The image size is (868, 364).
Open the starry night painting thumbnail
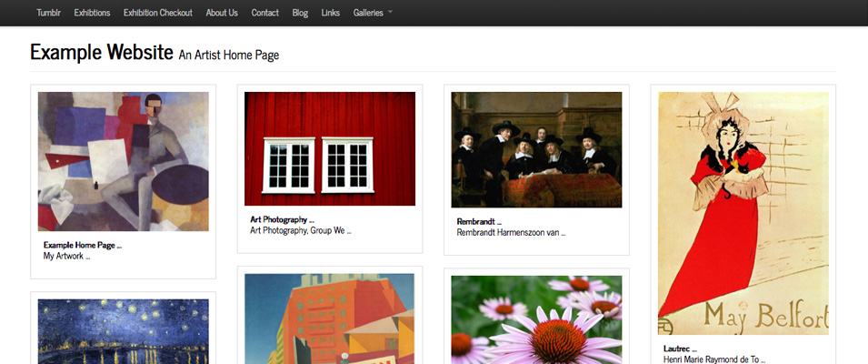(123, 331)
